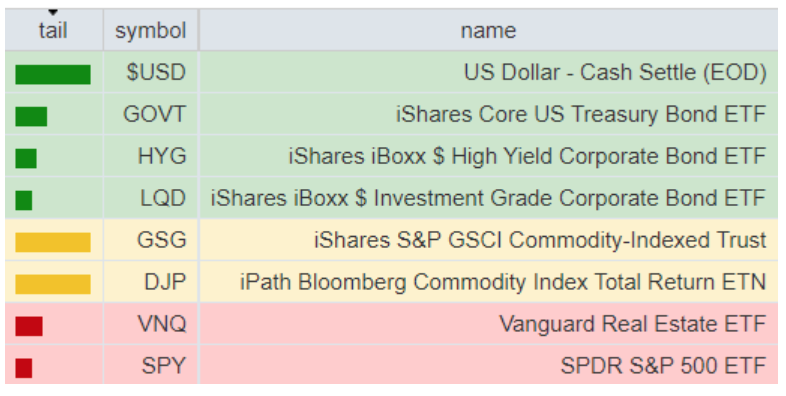Click the $USD green tail bar

53,75
